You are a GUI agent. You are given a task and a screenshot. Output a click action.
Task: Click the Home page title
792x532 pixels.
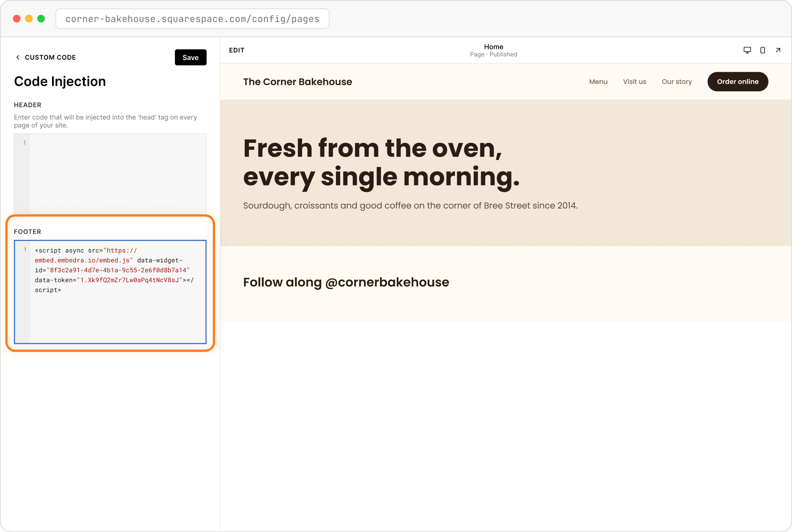pyautogui.click(x=494, y=47)
